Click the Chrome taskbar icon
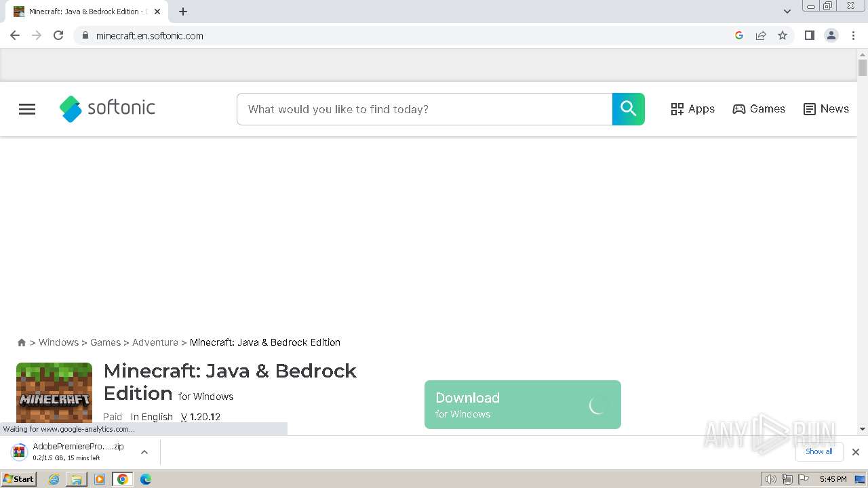868x488 pixels. pyautogui.click(x=123, y=479)
